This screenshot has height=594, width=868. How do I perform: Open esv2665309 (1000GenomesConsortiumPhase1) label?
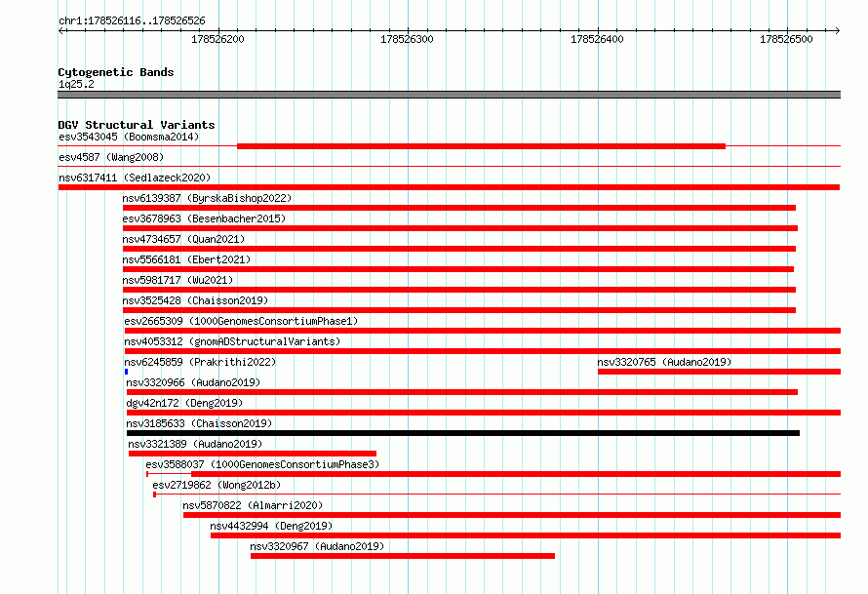(x=241, y=321)
